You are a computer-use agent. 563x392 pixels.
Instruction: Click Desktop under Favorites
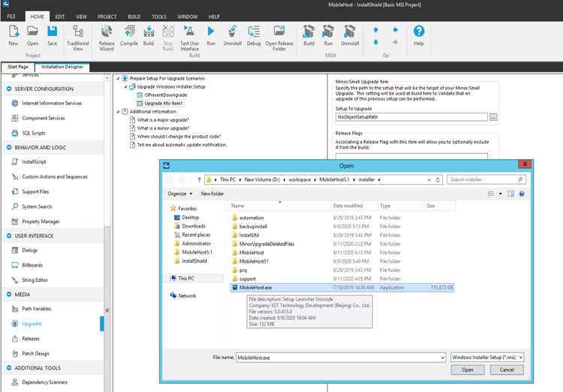(x=191, y=217)
